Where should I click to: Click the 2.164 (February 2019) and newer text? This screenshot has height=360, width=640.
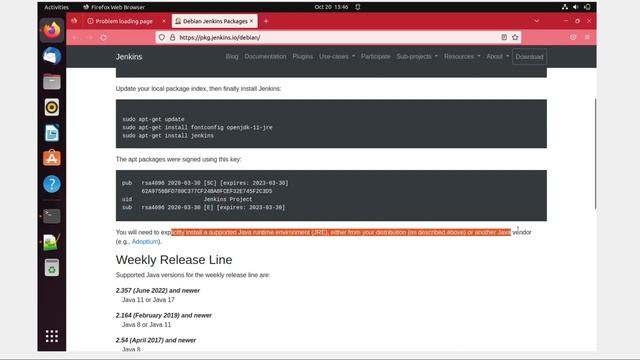[164, 316]
